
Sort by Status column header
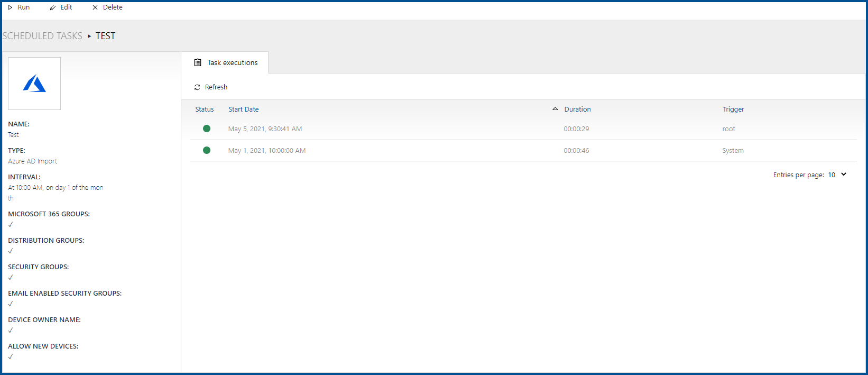(205, 109)
